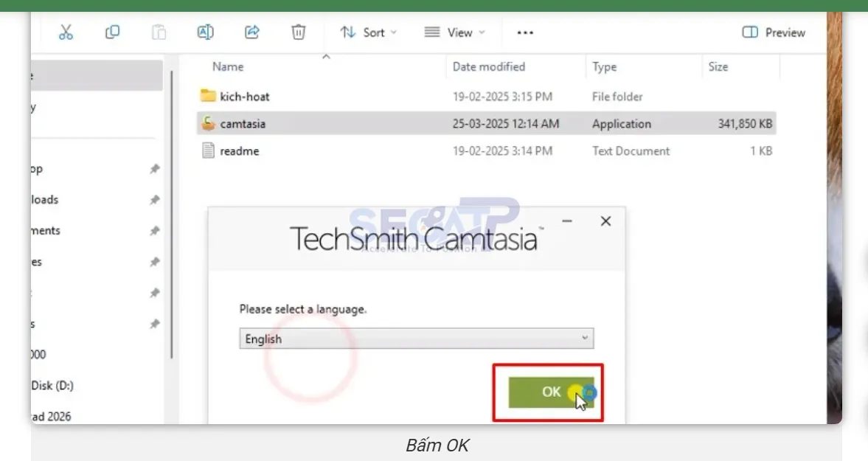Click the Cut icon on the toolbar

[66, 32]
